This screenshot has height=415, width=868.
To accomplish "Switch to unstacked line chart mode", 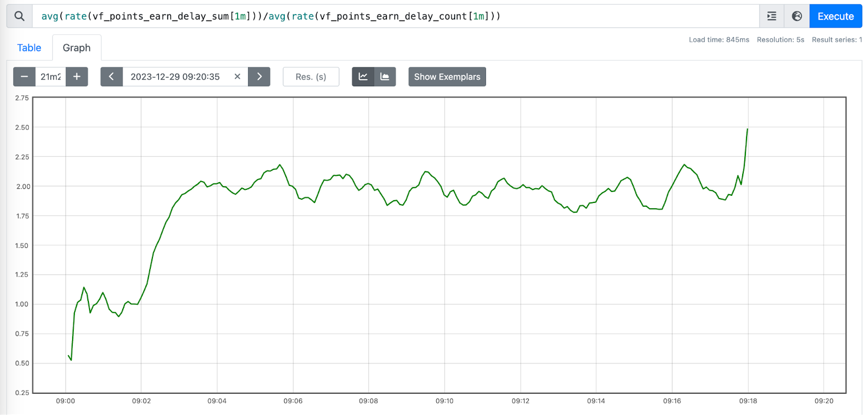I will tap(363, 76).
